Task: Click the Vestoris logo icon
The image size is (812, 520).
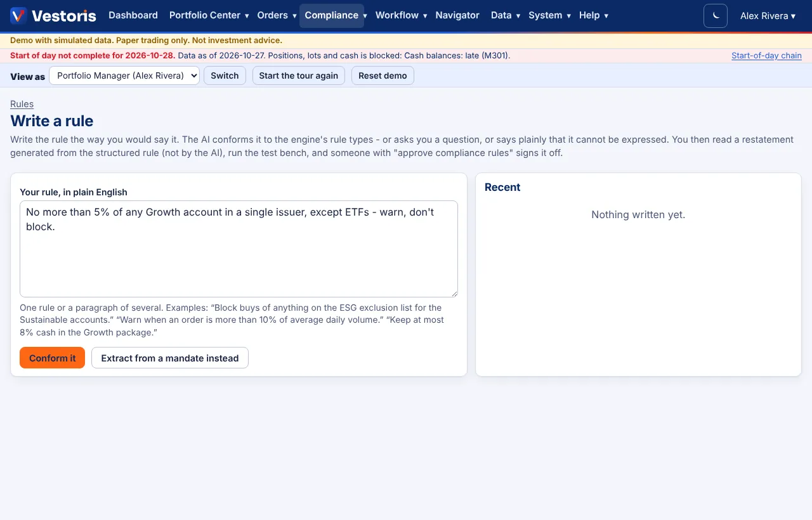Action: click(18, 16)
